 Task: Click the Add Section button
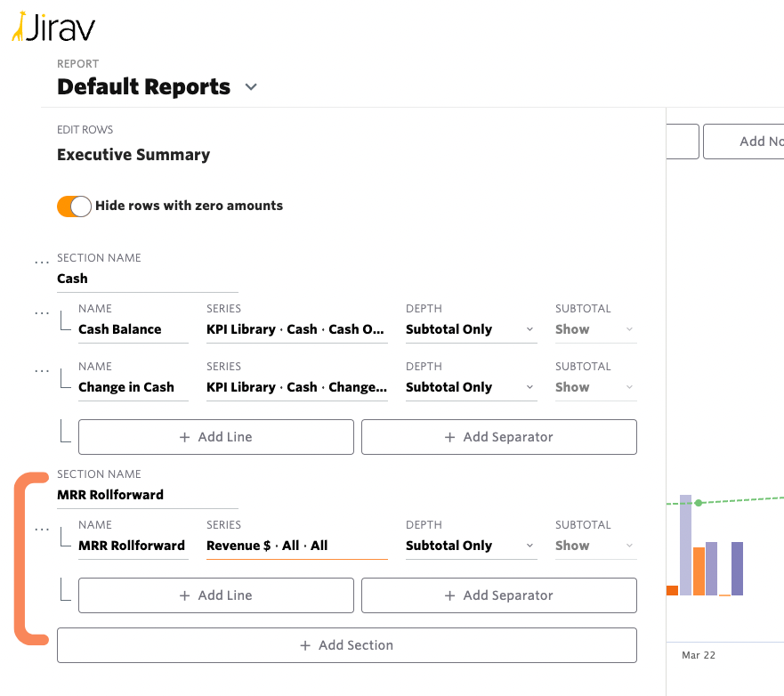click(346, 644)
